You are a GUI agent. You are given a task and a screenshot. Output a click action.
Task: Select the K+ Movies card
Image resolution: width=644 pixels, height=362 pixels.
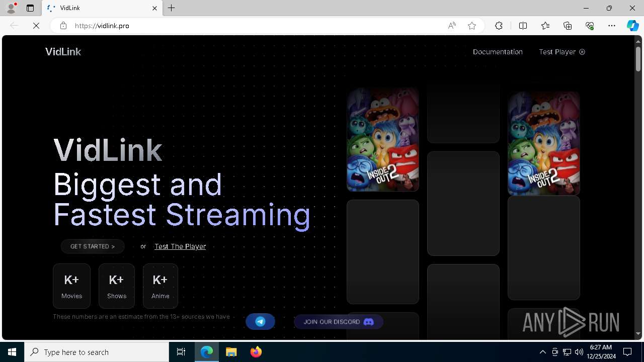pyautogui.click(x=71, y=286)
